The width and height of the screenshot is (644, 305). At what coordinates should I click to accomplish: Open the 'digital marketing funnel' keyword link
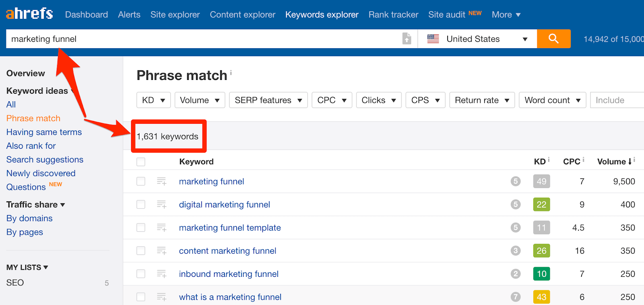tap(225, 205)
